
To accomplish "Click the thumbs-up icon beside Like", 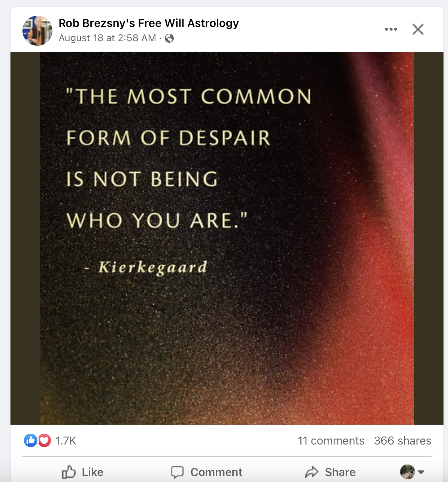I will coord(69,472).
